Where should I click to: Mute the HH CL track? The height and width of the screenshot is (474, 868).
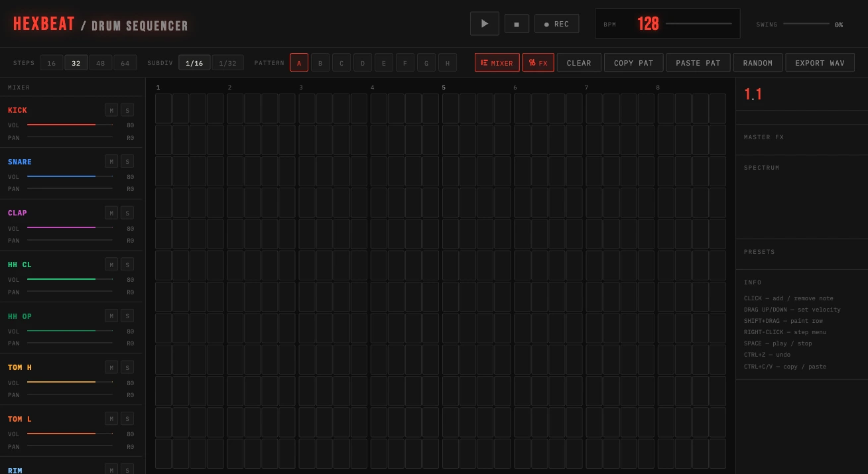tap(111, 265)
